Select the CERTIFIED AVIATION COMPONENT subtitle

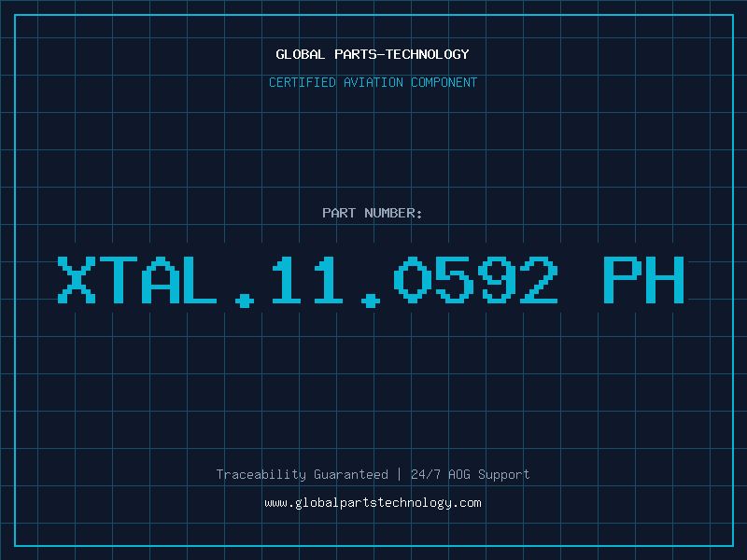click(373, 82)
